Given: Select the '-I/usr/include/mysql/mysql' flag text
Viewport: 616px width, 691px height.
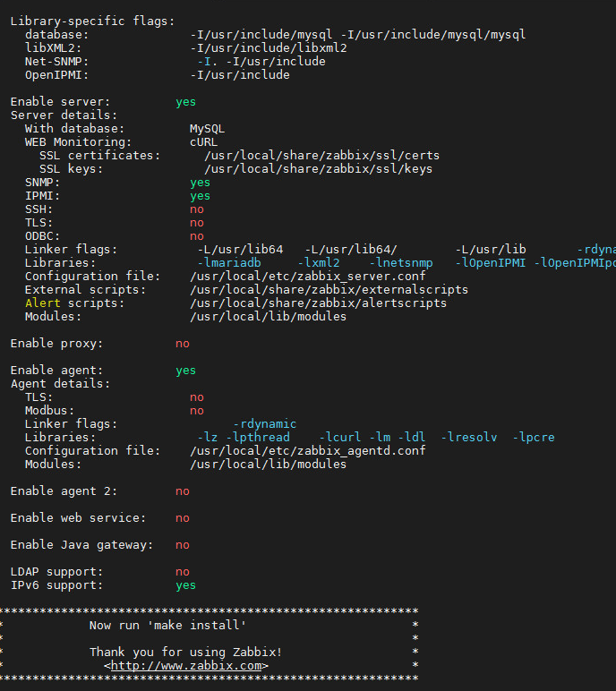Looking at the screenshot, I should coord(433,35).
